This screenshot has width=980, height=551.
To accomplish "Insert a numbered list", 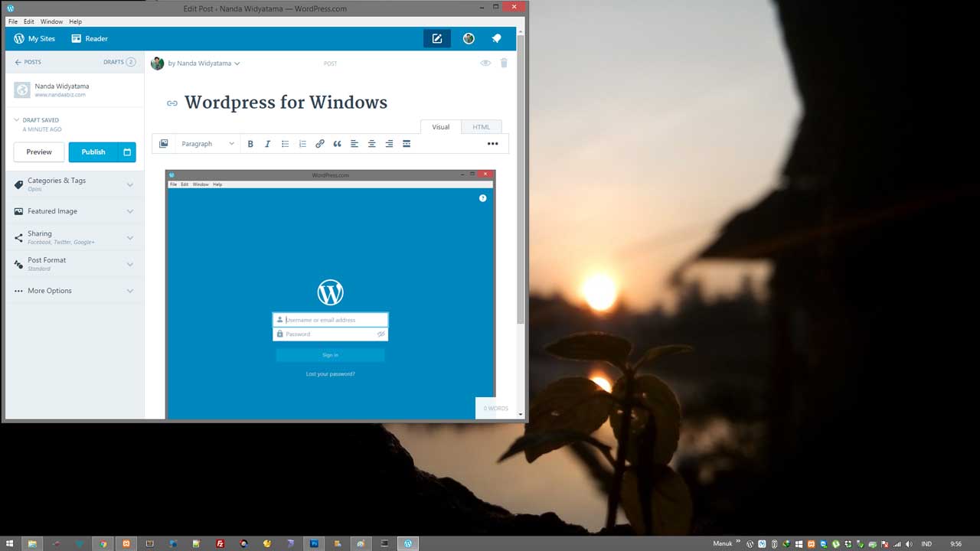I will point(302,144).
